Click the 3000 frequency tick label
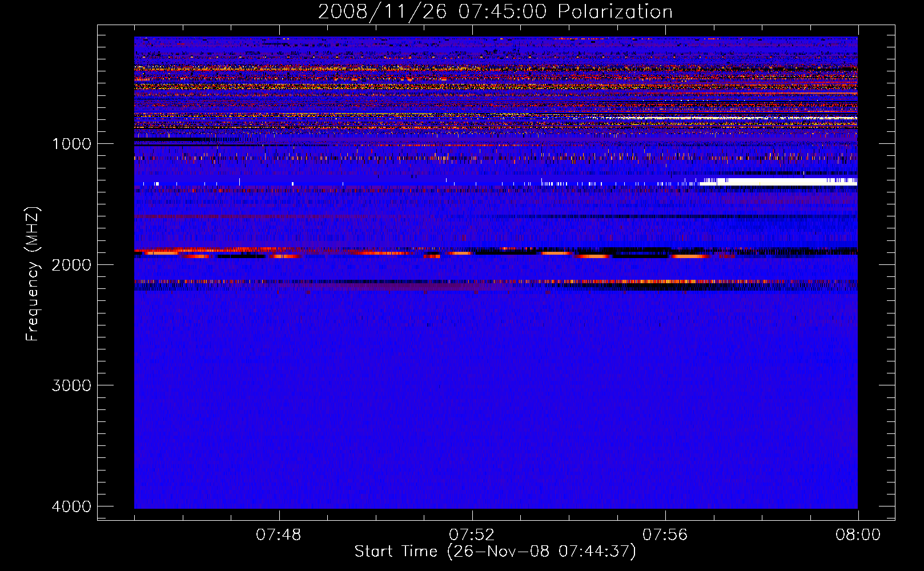 click(71, 385)
